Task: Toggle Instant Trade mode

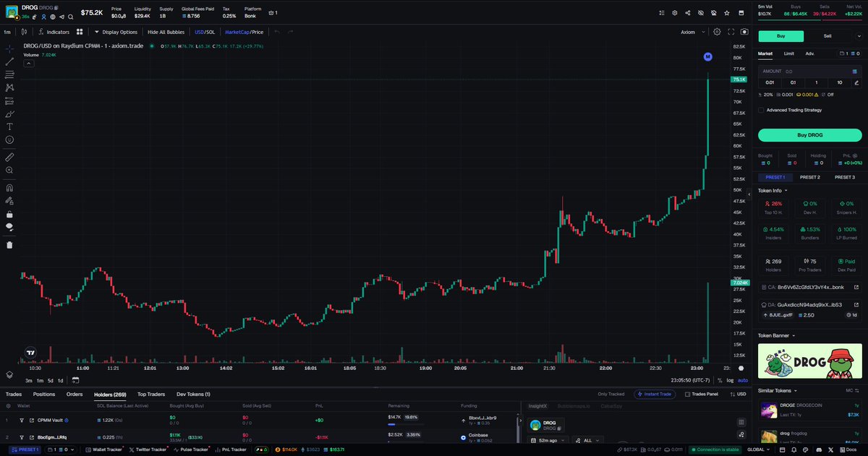Action: (x=655, y=394)
